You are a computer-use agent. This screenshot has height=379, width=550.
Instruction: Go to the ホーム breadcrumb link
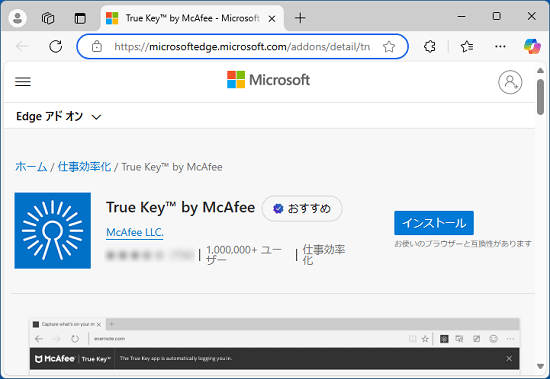[31, 167]
